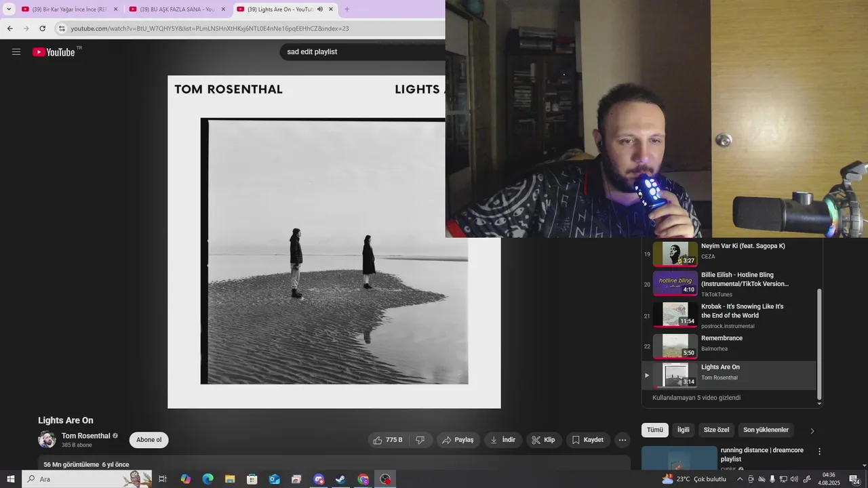Download the video with İndir

pyautogui.click(x=503, y=440)
